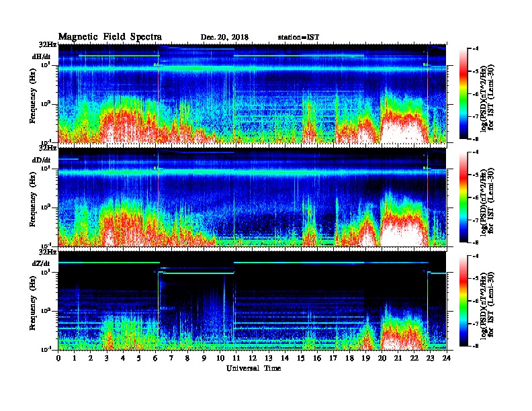This screenshot has height=411, width=532.
Task: Click the dZ/dt spectrogram plot area
Action: (253, 301)
